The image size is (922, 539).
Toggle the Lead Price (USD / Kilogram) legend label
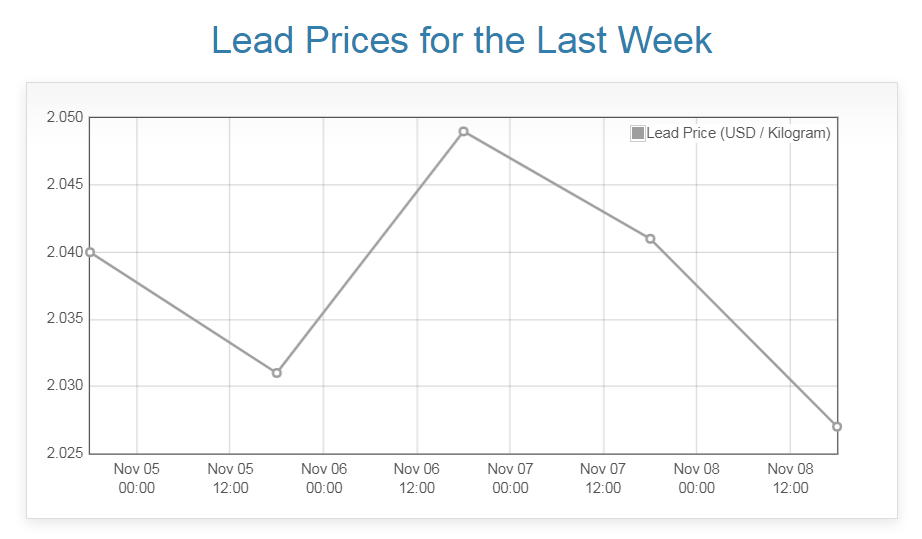click(x=738, y=133)
